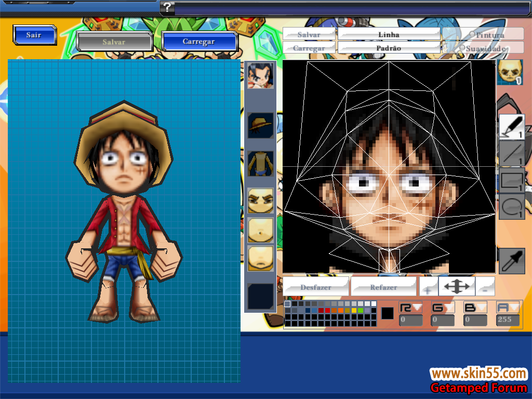This screenshot has width=532, height=399.
Task: Undo with the Desfazer button
Action: (316, 287)
